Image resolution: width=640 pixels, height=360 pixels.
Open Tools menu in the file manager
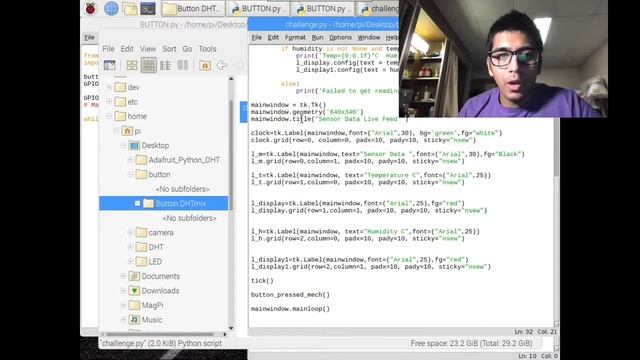(207, 49)
